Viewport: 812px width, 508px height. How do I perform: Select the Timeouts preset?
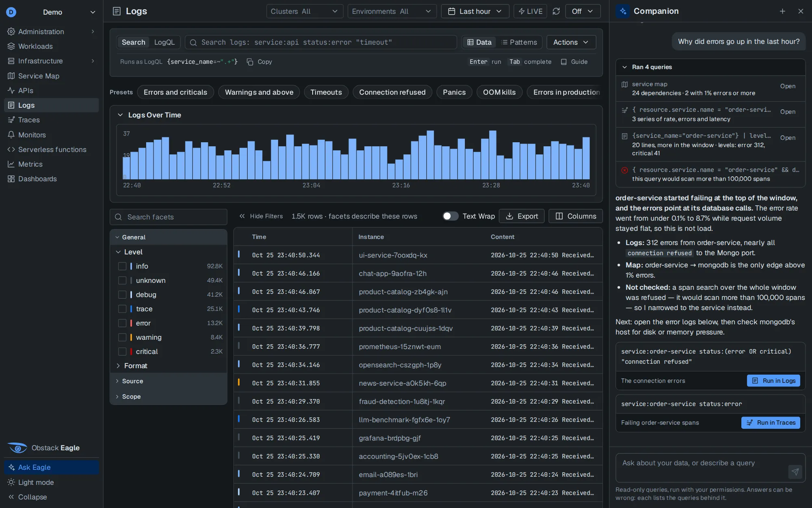pos(326,92)
